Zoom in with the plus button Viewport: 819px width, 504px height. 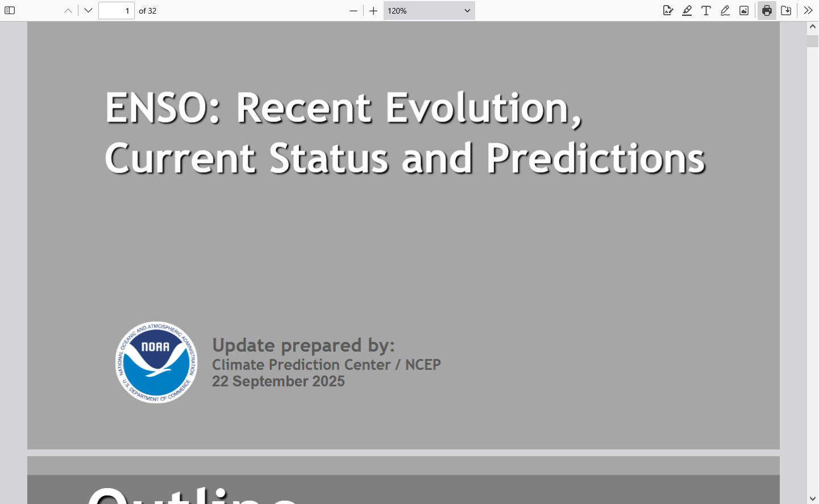(x=373, y=10)
